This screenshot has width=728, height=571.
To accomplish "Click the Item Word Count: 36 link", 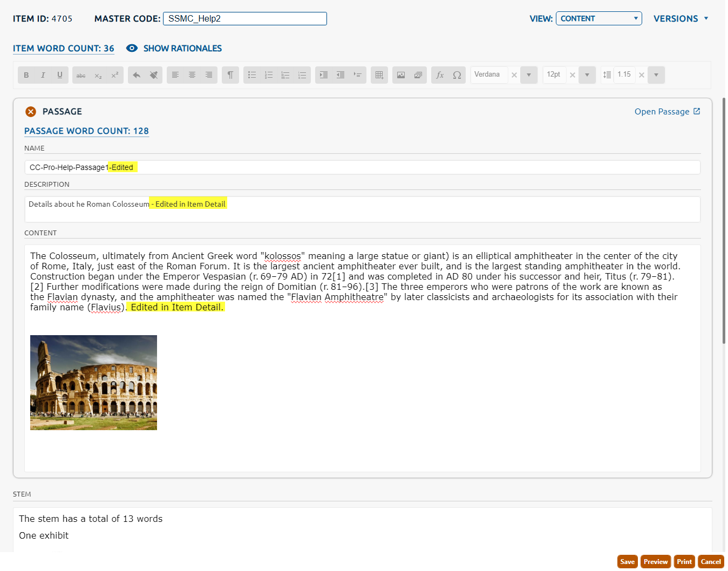I will pos(64,49).
